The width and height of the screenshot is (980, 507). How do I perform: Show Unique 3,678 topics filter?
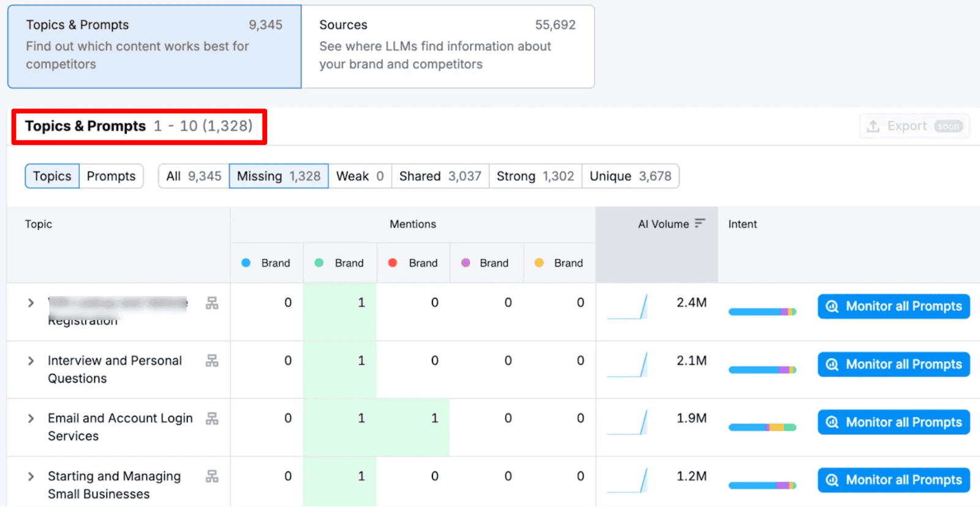click(630, 177)
